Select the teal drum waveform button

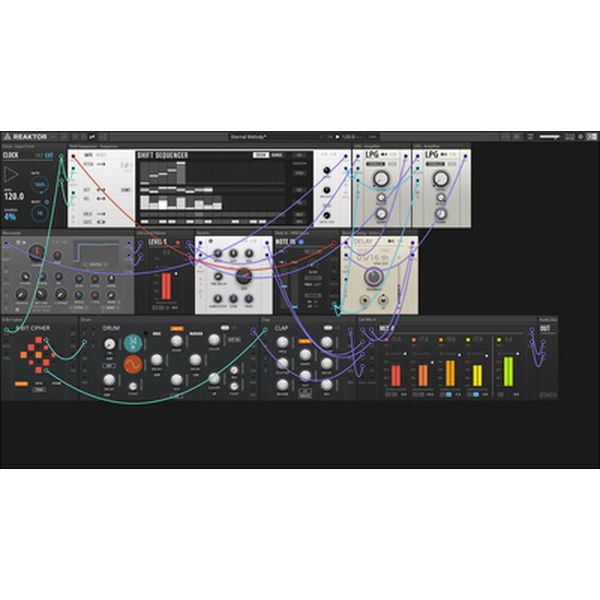[133, 343]
